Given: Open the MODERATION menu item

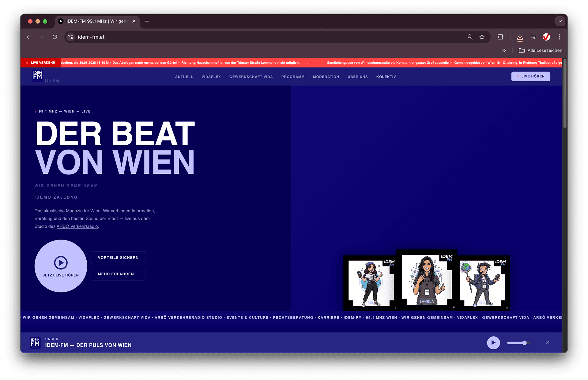Looking at the screenshot, I should [326, 77].
